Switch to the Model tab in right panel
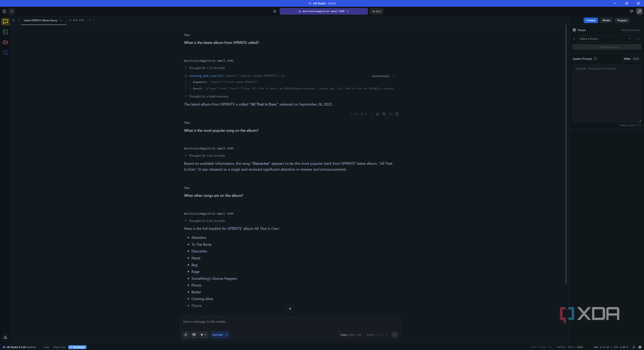Image resolution: width=644 pixels, height=350 pixels. (x=606, y=20)
